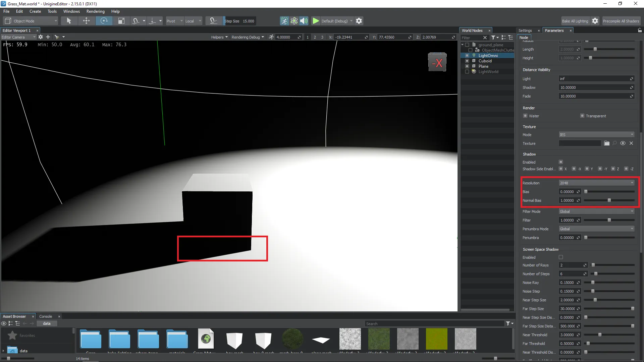This screenshot has height=362, width=644.
Task: Clear the Texture field with X
Action: (x=631, y=143)
